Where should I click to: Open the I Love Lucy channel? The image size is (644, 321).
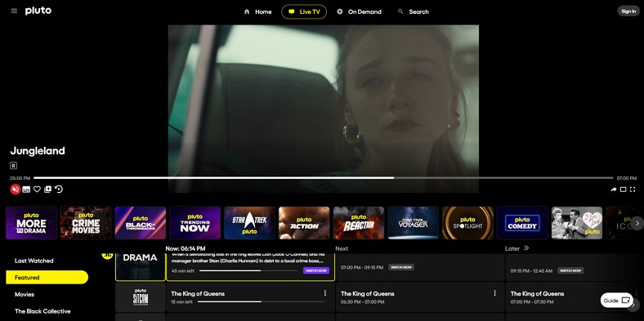577,223
